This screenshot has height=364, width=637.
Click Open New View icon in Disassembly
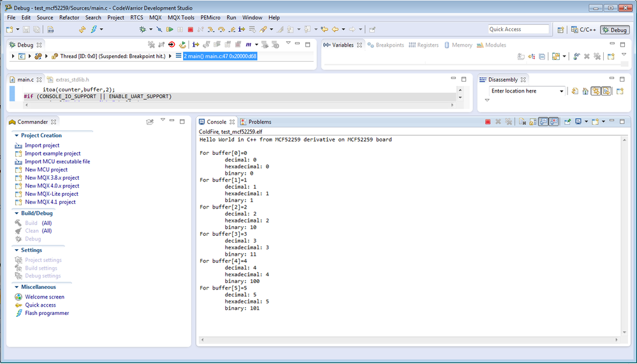click(x=620, y=91)
